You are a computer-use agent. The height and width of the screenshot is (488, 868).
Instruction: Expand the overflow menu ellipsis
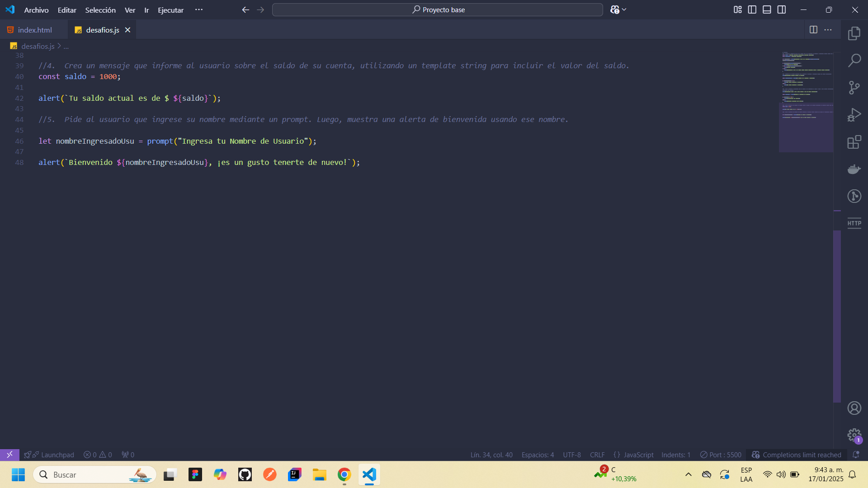click(199, 9)
